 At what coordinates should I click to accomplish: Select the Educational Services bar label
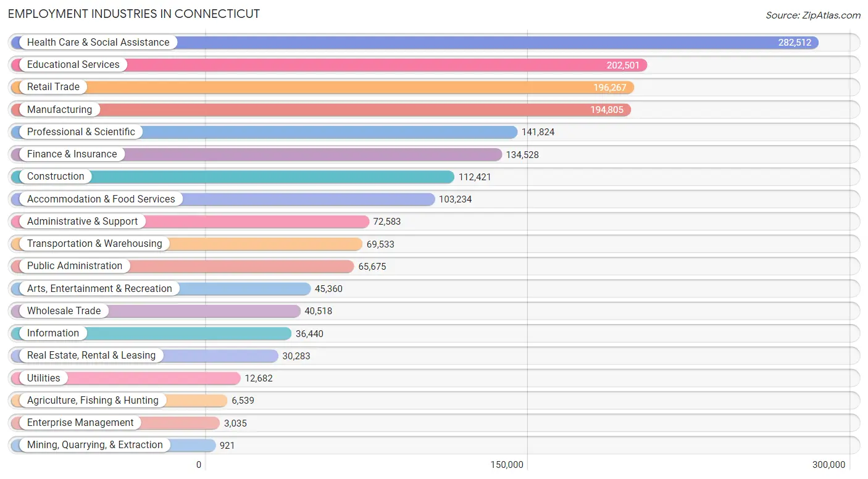point(73,65)
